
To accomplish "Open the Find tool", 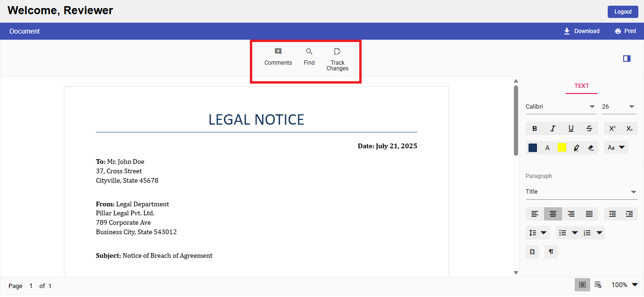I will tap(309, 56).
